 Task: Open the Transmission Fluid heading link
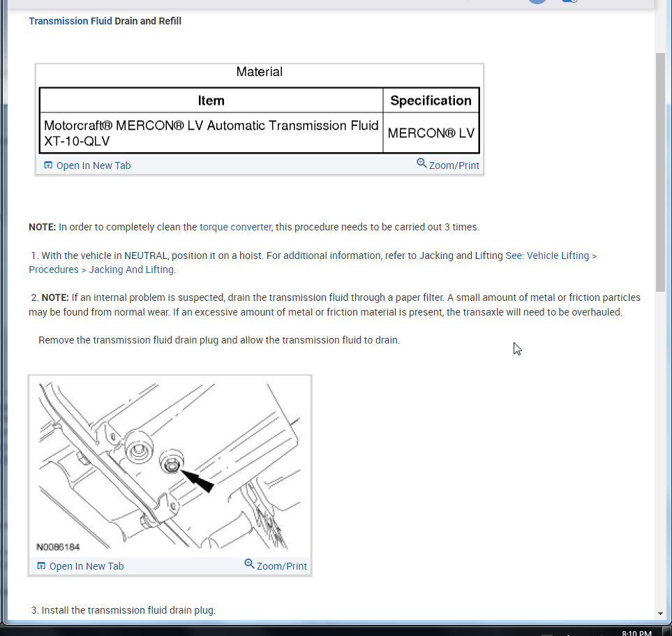70,21
